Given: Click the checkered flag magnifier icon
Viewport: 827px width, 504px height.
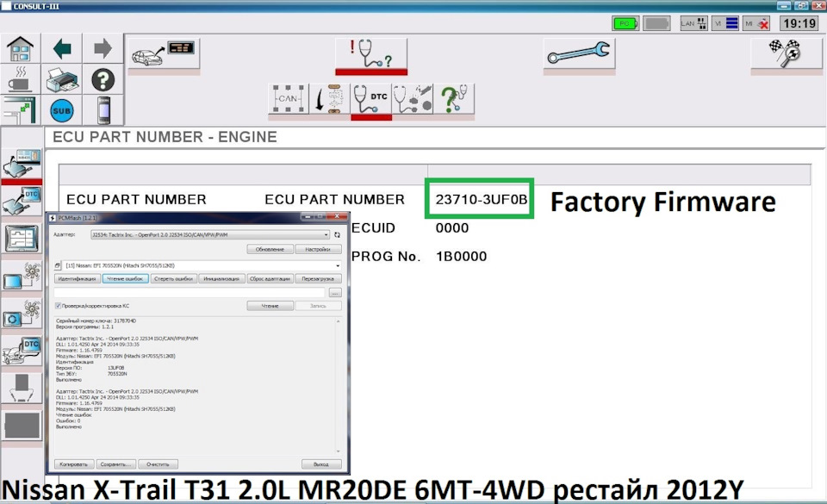Looking at the screenshot, I should (786, 53).
